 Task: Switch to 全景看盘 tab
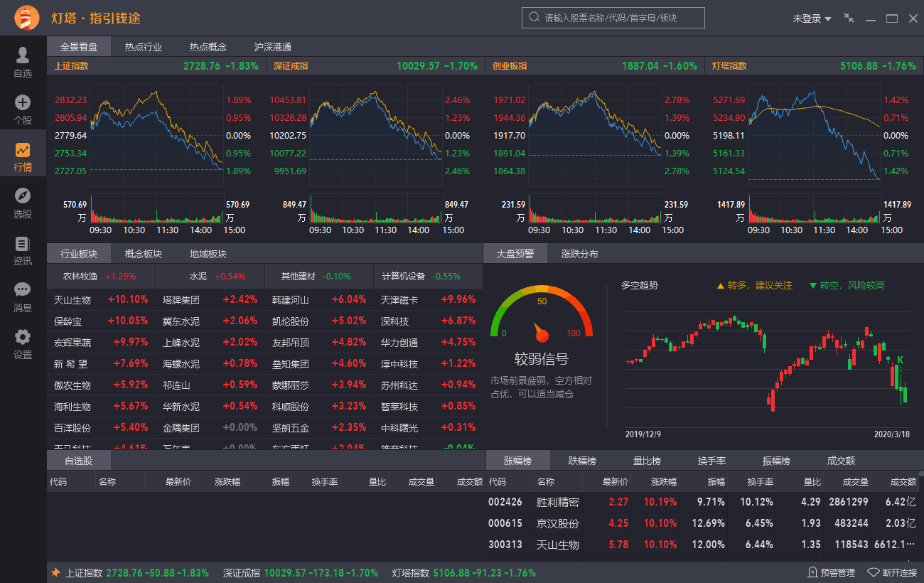tap(79, 47)
